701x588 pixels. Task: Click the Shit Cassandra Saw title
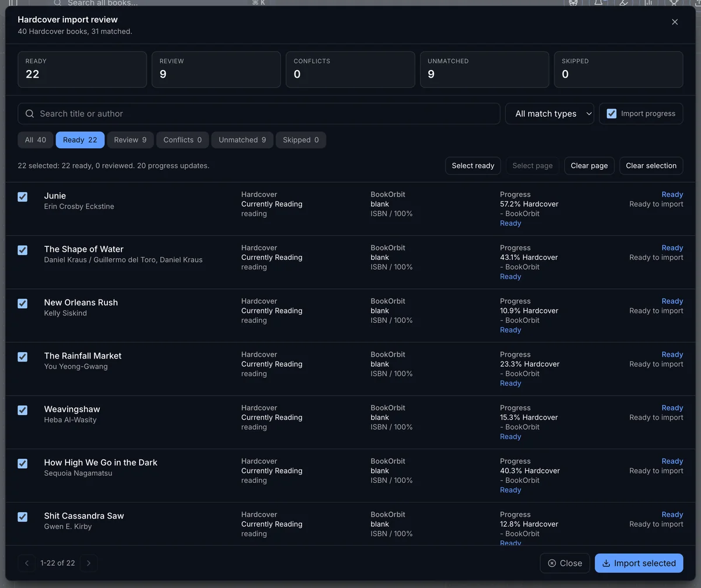pos(84,516)
